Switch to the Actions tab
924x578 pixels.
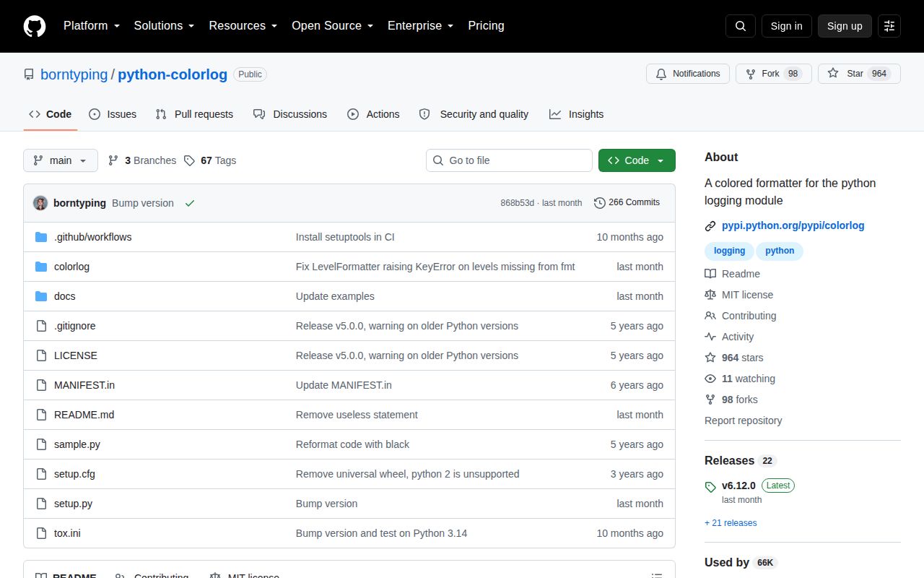pyautogui.click(x=373, y=114)
